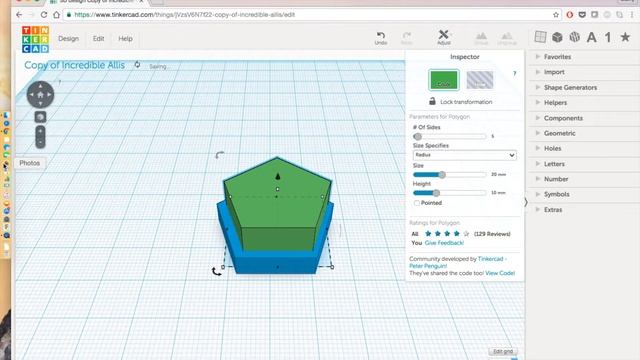Click the home view button
This screenshot has height=360, width=640.
pyautogui.click(x=40, y=95)
